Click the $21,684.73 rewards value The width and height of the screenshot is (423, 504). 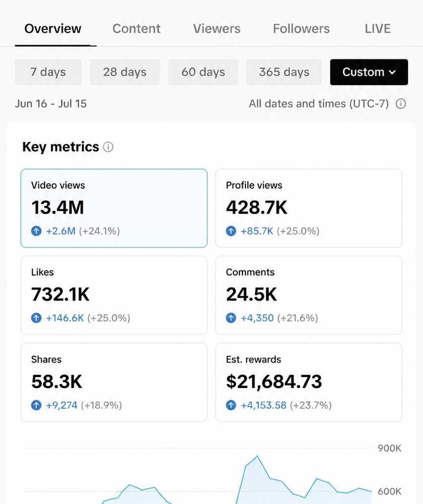click(274, 381)
